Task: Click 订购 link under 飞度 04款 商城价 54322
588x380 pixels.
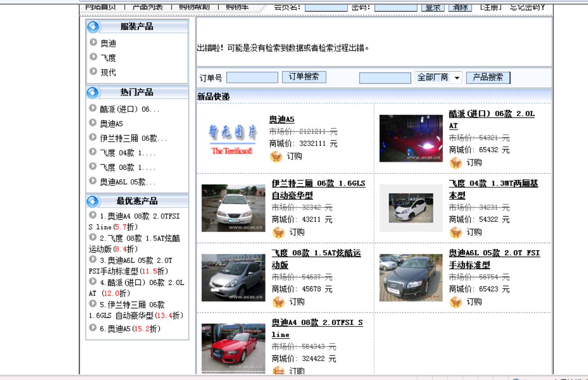Action: click(x=474, y=232)
